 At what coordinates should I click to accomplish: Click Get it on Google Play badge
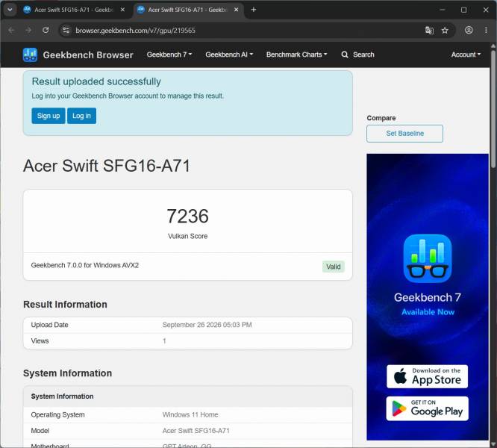click(x=427, y=408)
